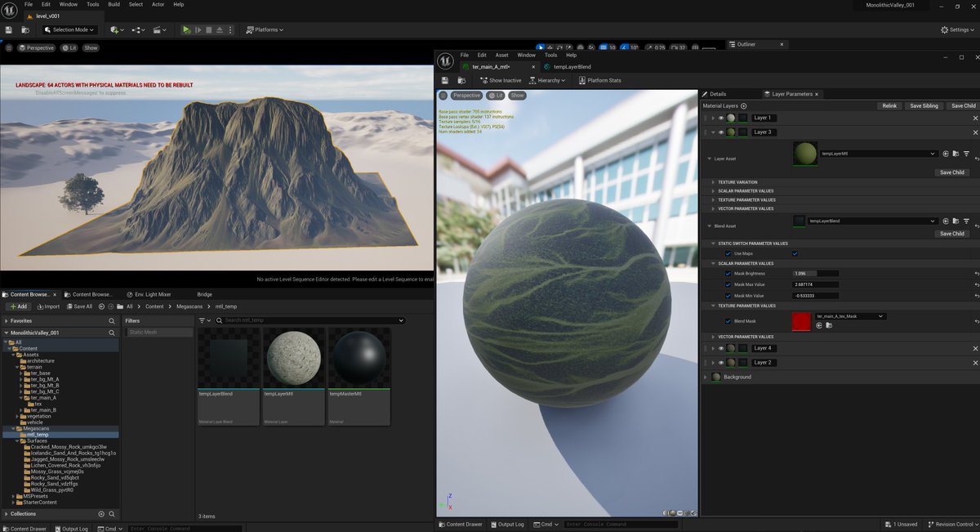Click the Relink button

point(889,106)
